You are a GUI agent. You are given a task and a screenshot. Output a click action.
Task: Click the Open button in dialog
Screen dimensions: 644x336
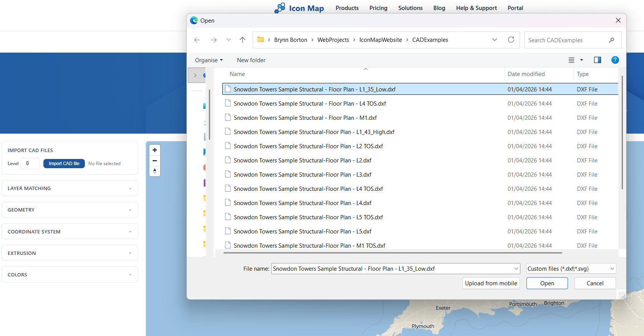547,283
